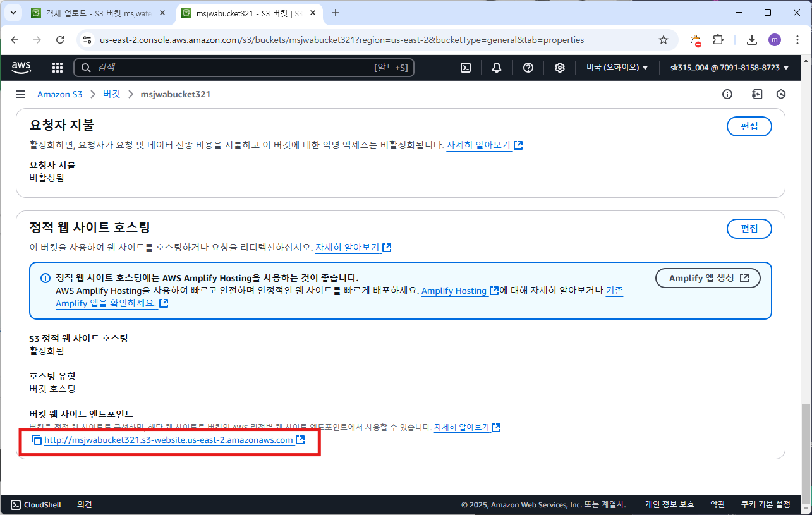View site information icon in address bar
This screenshot has height=515, width=812.
click(x=87, y=40)
